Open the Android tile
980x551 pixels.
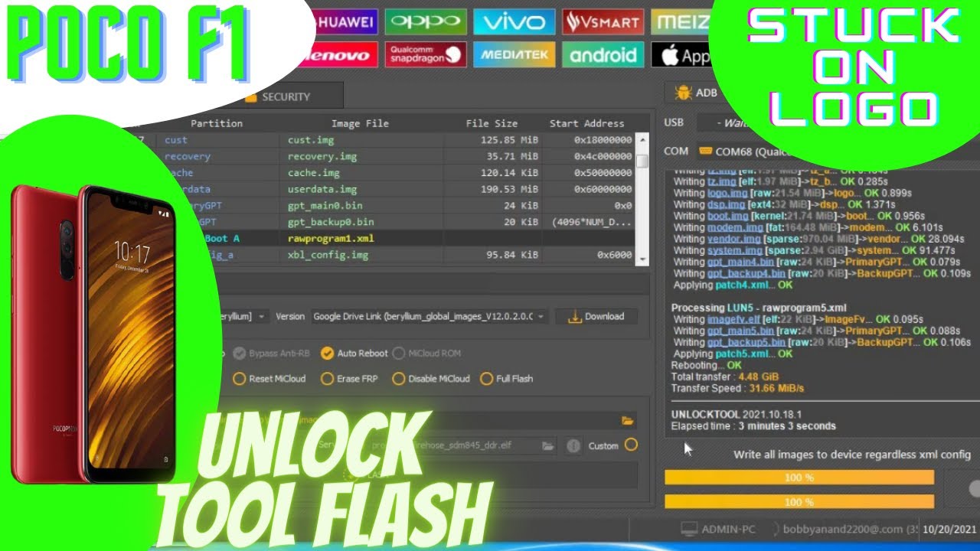[x=603, y=54]
